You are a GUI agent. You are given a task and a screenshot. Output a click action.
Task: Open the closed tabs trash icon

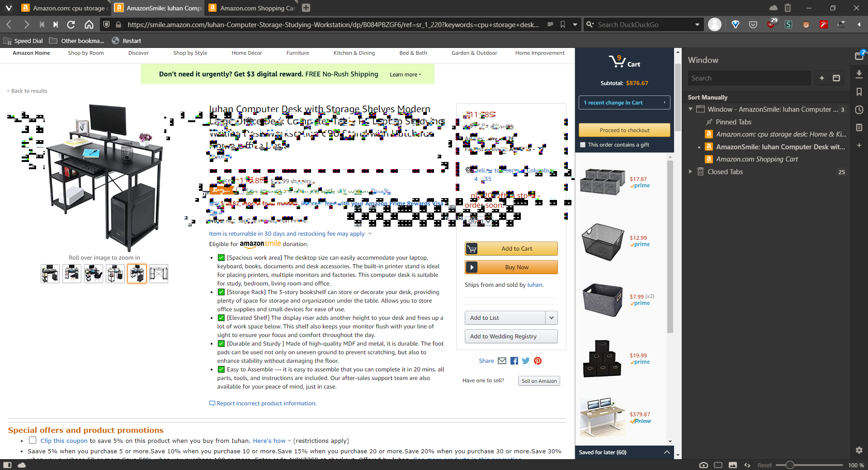coord(788,8)
